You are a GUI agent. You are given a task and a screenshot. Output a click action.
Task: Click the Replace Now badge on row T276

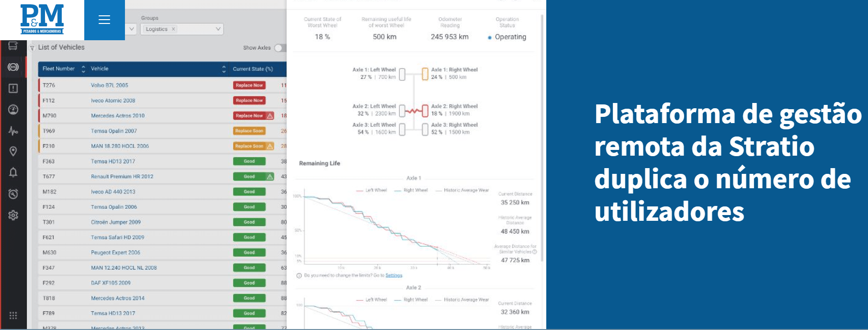(249, 85)
